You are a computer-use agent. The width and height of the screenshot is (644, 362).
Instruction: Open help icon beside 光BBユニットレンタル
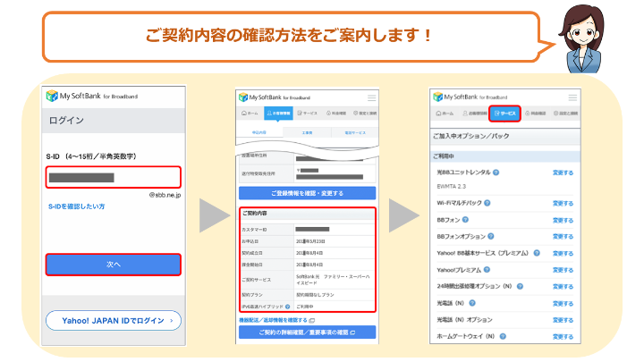(496, 173)
